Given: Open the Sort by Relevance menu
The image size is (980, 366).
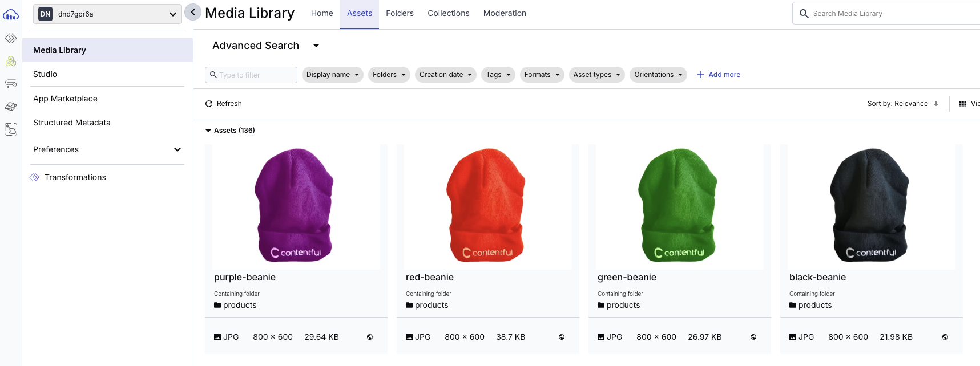Looking at the screenshot, I should [902, 104].
